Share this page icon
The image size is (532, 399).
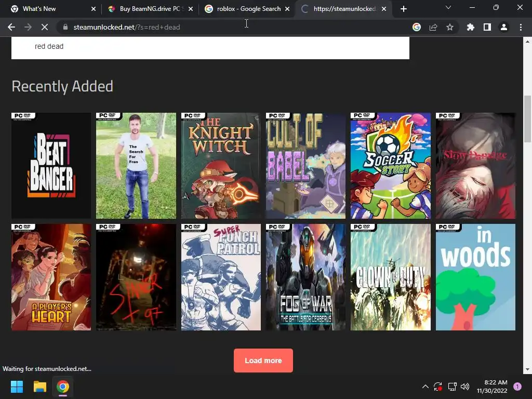point(433,27)
